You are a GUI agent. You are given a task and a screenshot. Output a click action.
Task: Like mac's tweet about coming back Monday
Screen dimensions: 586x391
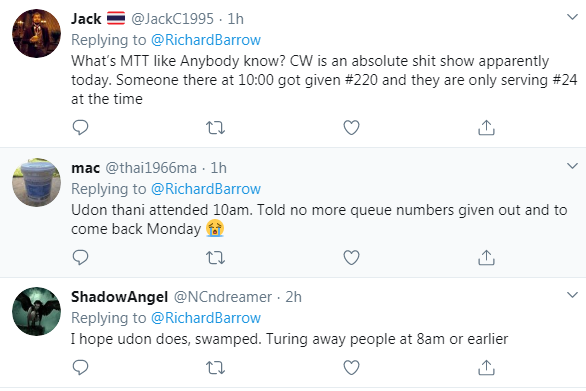[351, 258]
